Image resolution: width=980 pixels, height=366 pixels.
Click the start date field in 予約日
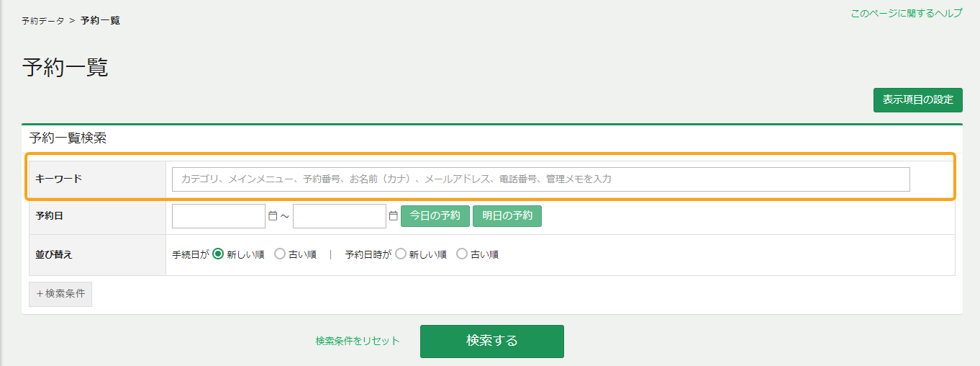tap(219, 216)
